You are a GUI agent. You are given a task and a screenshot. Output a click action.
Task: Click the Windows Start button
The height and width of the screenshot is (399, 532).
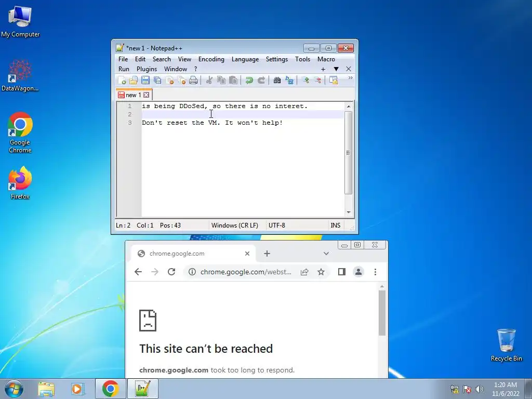pos(14,389)
